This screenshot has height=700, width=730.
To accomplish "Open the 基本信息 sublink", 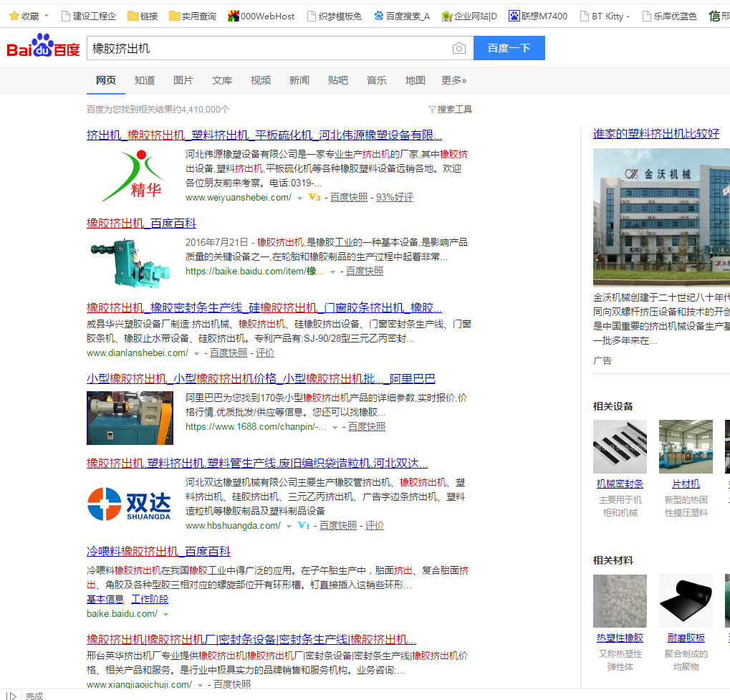I will 105,600.
